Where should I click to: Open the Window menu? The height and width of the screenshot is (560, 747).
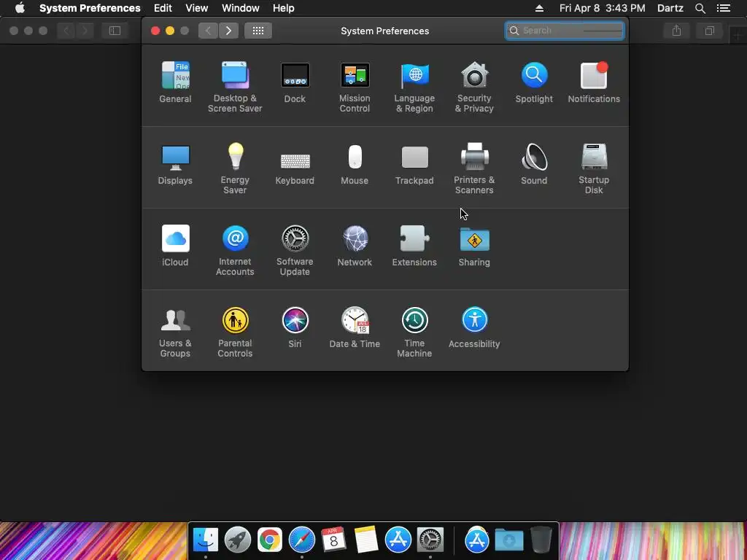pos(241,8)
